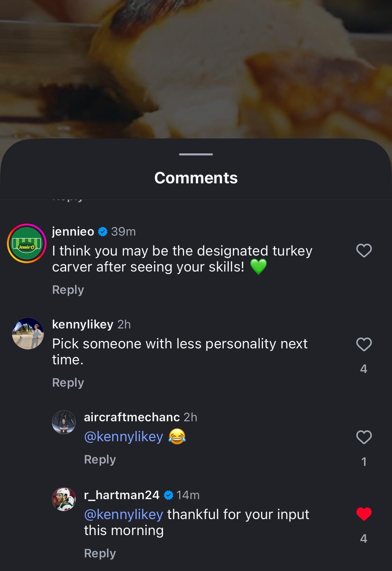This screenshot has width=392, height=571.
Task: Open the jennieo username link
Action: tap(73, 232)
